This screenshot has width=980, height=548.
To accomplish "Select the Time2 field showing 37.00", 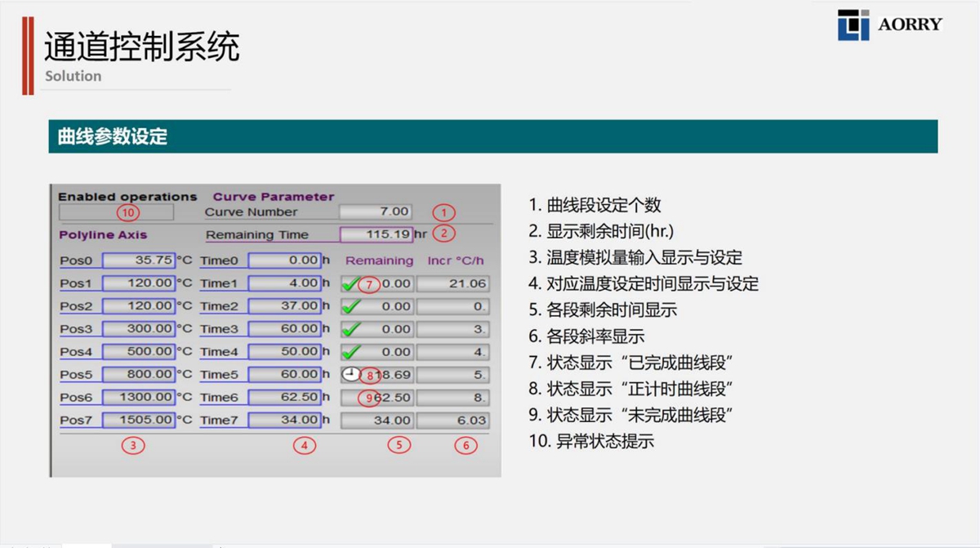I will 284,306.
